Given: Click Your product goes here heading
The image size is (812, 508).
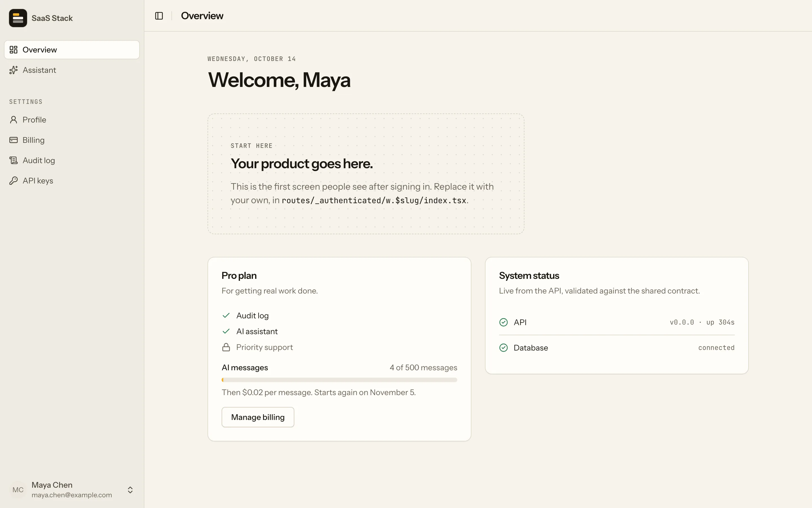Looking at the screenshot, I should (x=302, y=164).
